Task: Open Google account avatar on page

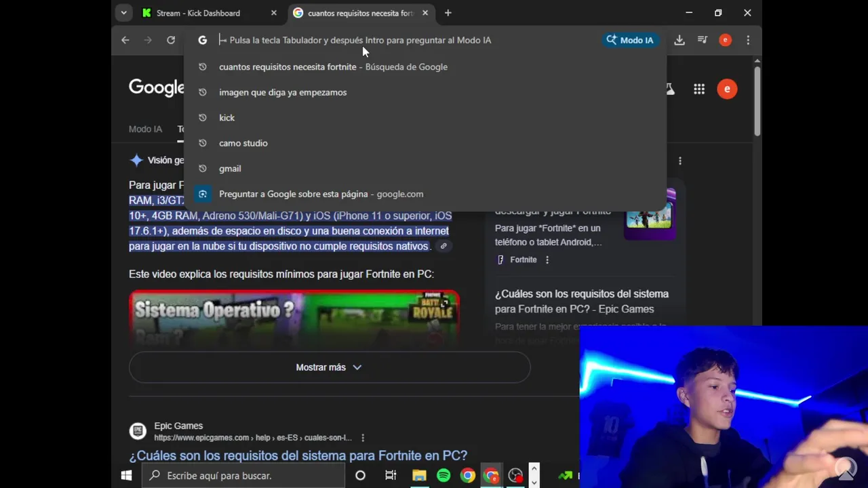Action: (727, 89)
